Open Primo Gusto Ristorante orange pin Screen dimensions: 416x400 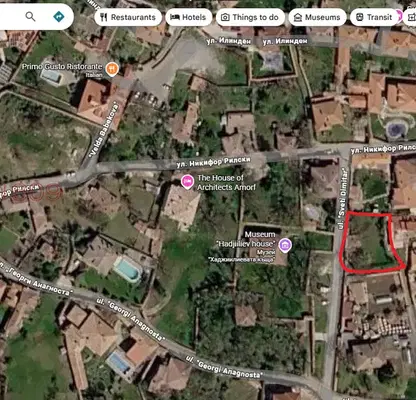pos(112,69)
